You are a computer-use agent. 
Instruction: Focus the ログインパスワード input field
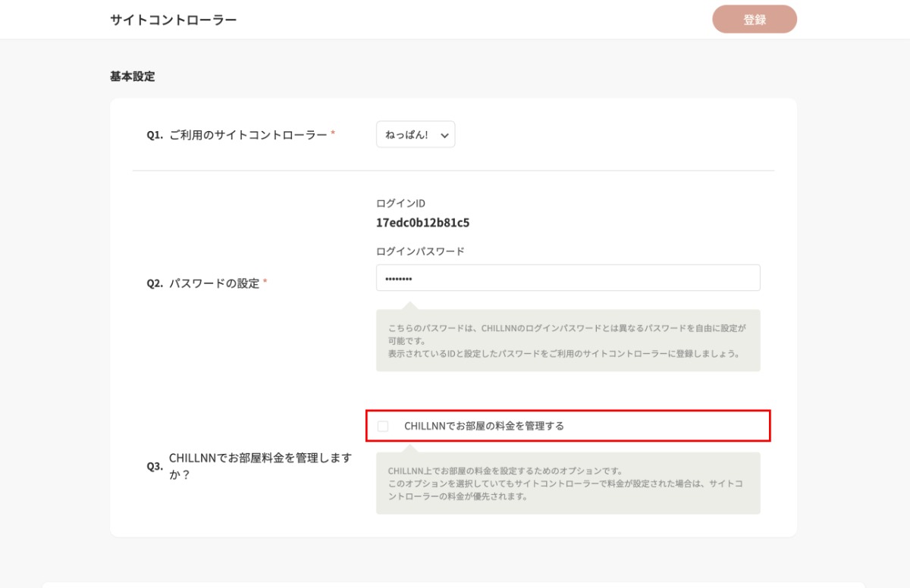567,278
